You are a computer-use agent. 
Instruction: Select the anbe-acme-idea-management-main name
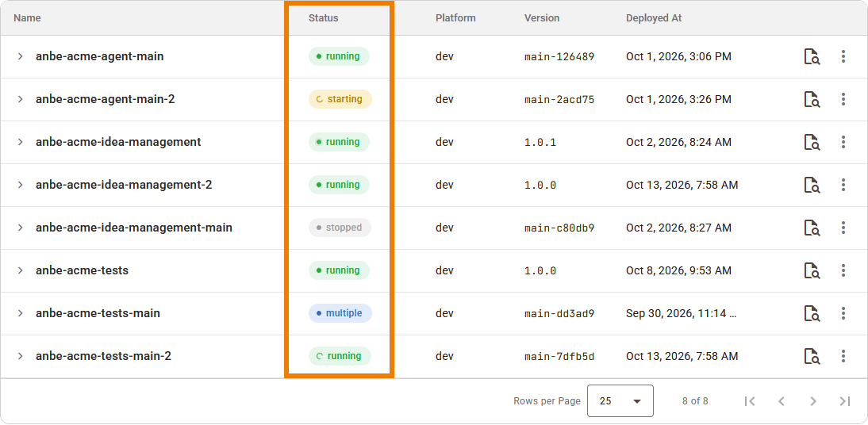[x=134, y=228]
